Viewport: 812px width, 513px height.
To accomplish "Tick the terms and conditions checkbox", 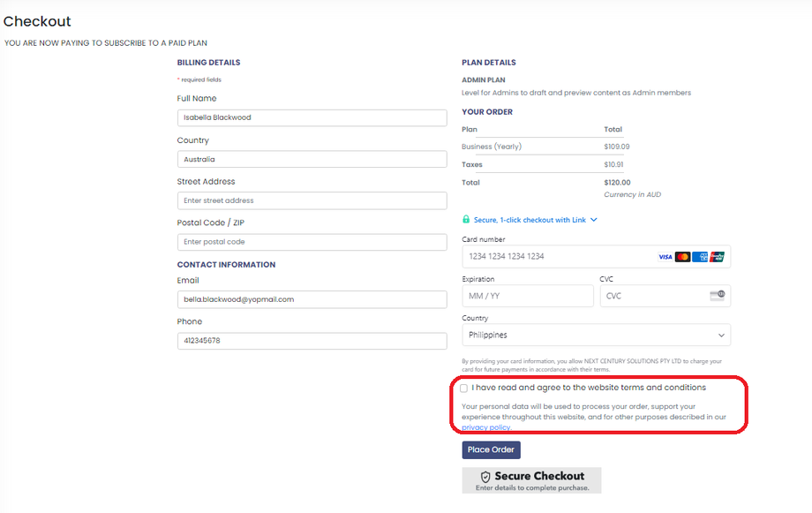I will click(464, 388).
